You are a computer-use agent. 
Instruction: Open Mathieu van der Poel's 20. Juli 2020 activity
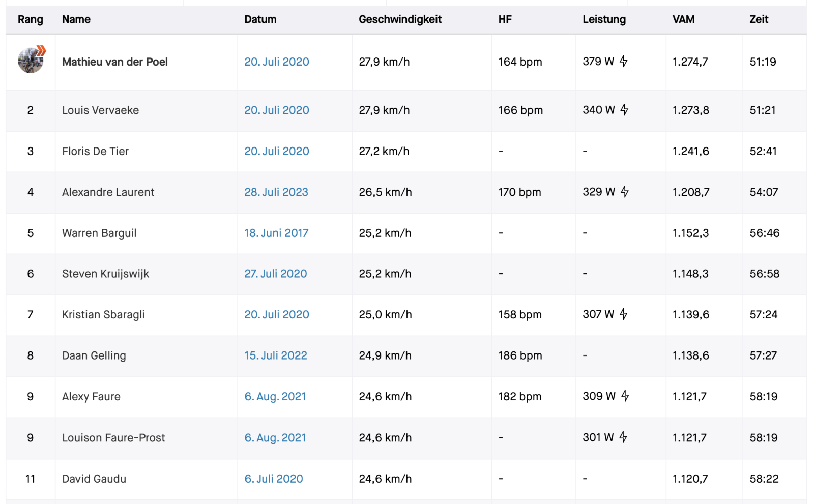pos(277,62)
